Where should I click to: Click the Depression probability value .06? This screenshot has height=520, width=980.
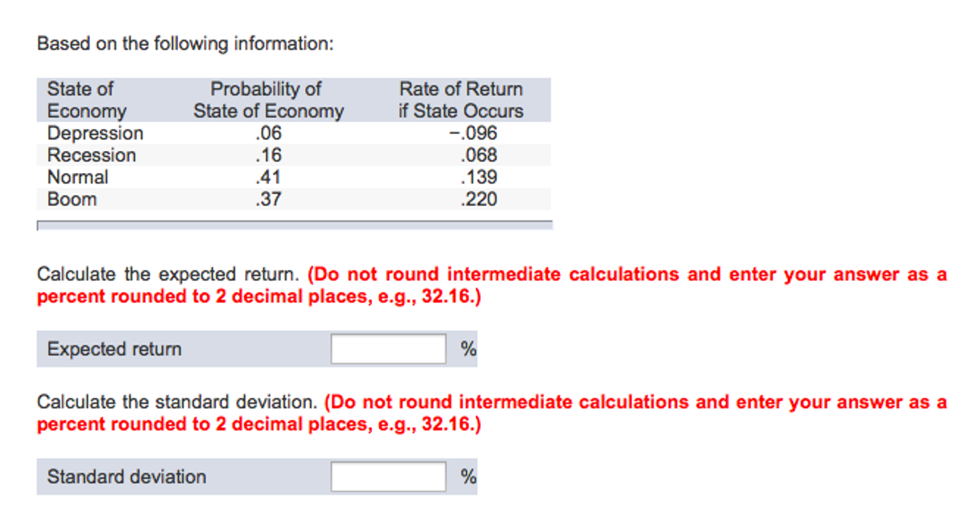[268, 133]
